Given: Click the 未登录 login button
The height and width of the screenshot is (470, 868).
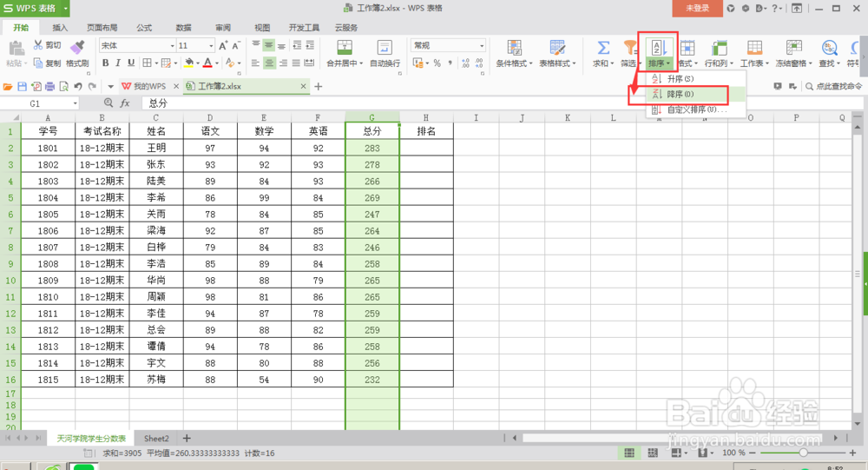Looking at the screenshot, I should pyautogui.click(x=697, y=9).
